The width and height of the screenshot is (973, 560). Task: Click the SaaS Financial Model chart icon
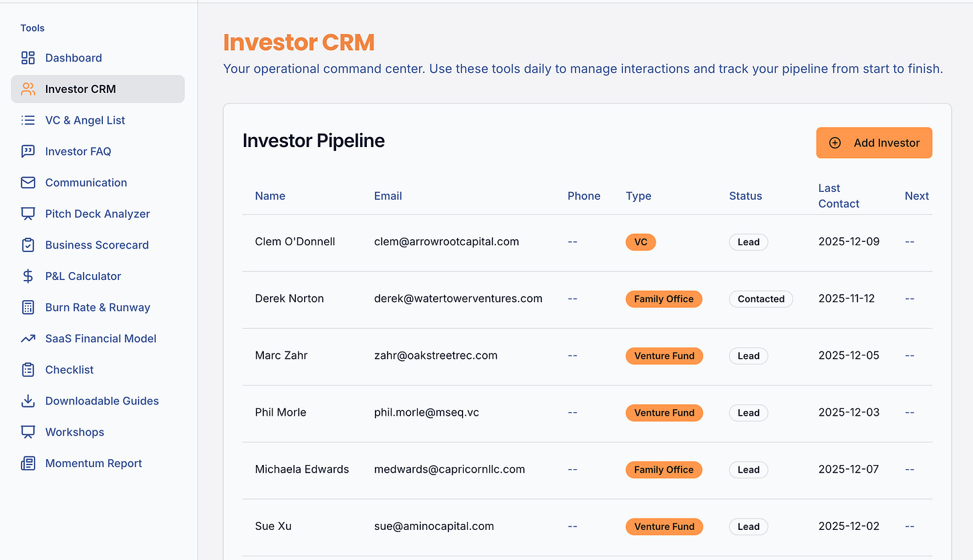point(27,338)
